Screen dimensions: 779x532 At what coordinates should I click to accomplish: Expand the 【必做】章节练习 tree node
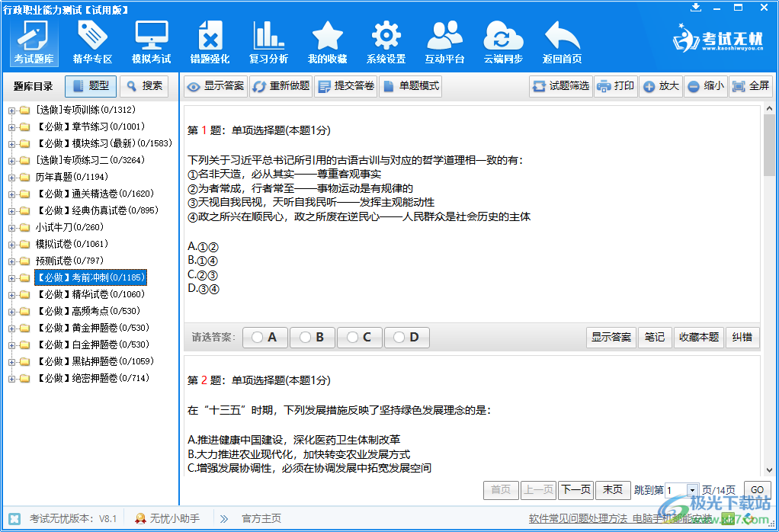(x=11, y=127)
